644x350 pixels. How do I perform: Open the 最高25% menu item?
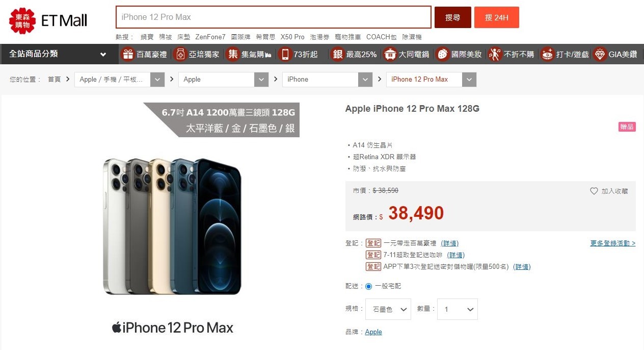[354, 54]
